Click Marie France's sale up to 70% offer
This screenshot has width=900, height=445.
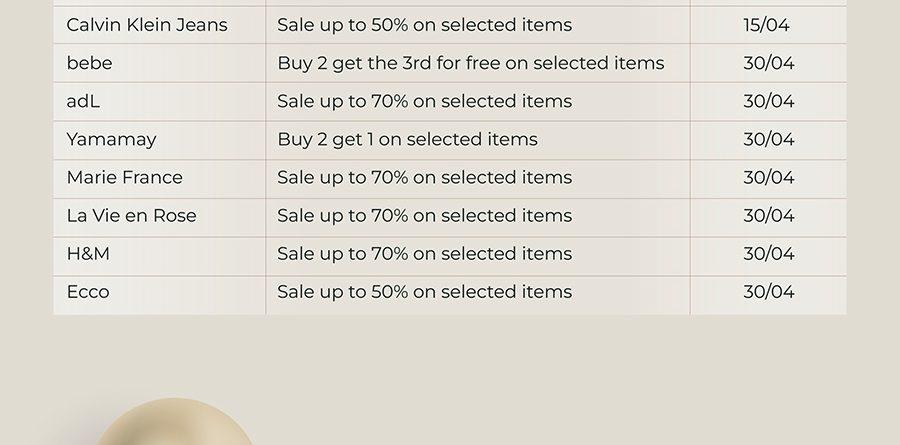point(425,177)
